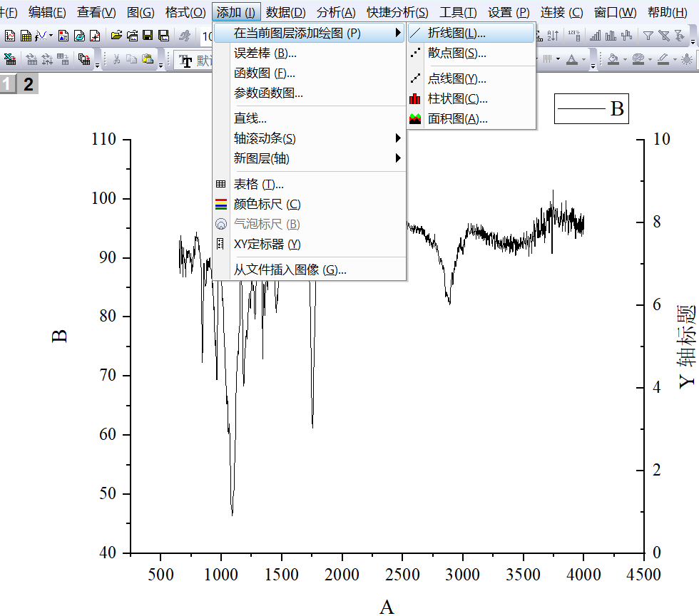This screenshot has height=616, width=699.
Task: Choose 柱状图 in the add plot submenu
Action: (x=458, y=98)
